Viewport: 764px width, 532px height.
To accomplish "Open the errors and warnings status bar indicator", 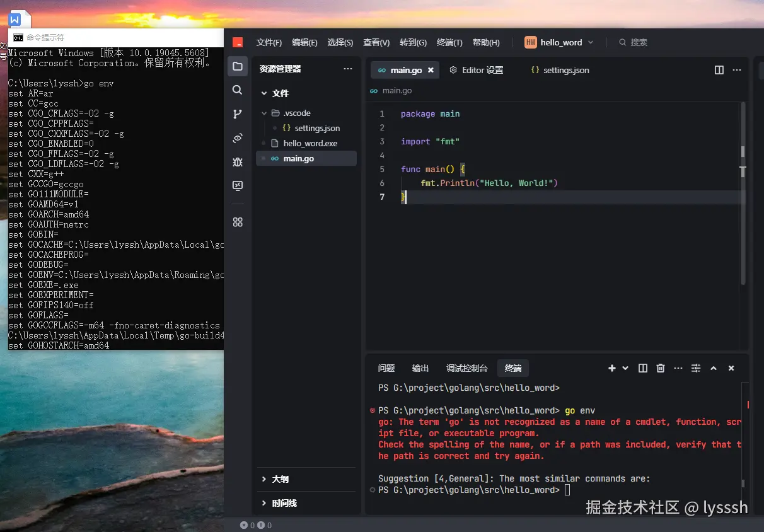I will pyautogui.click(x=255, y=524).
